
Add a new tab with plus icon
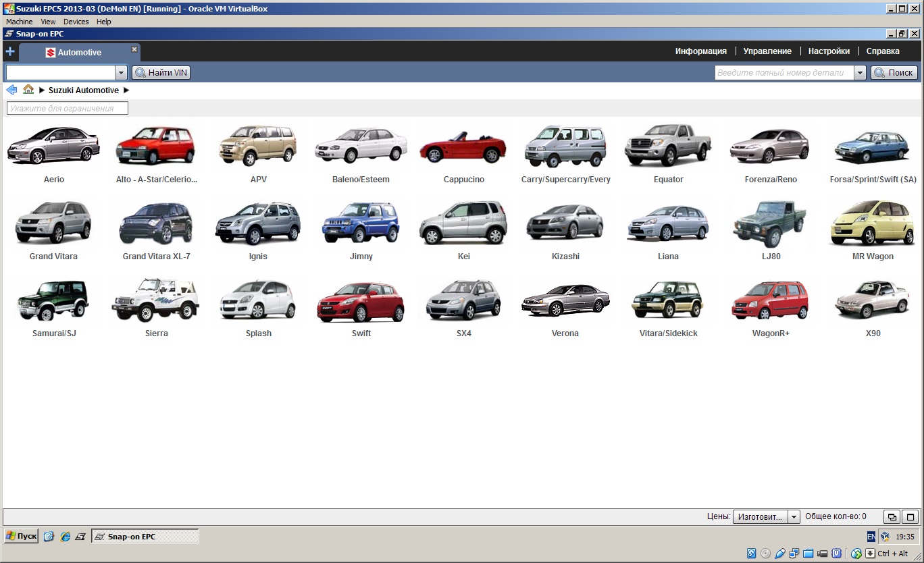[x=9, y=52]
